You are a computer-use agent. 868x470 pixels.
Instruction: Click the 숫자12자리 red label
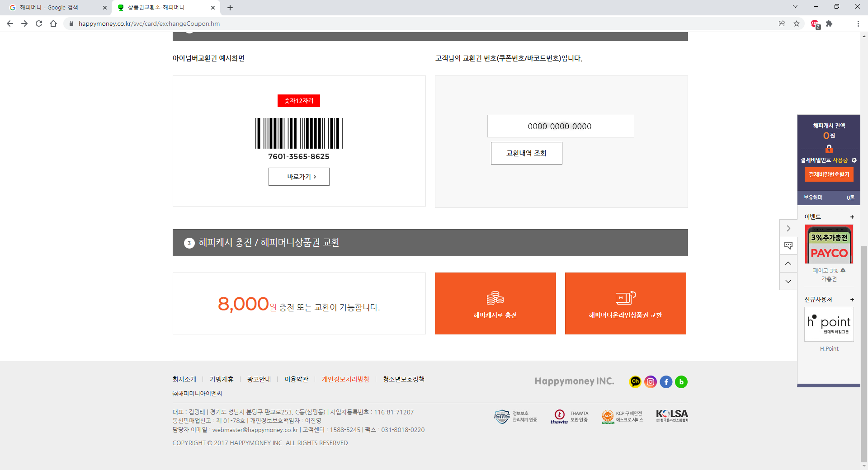click(x=299, y=101)
